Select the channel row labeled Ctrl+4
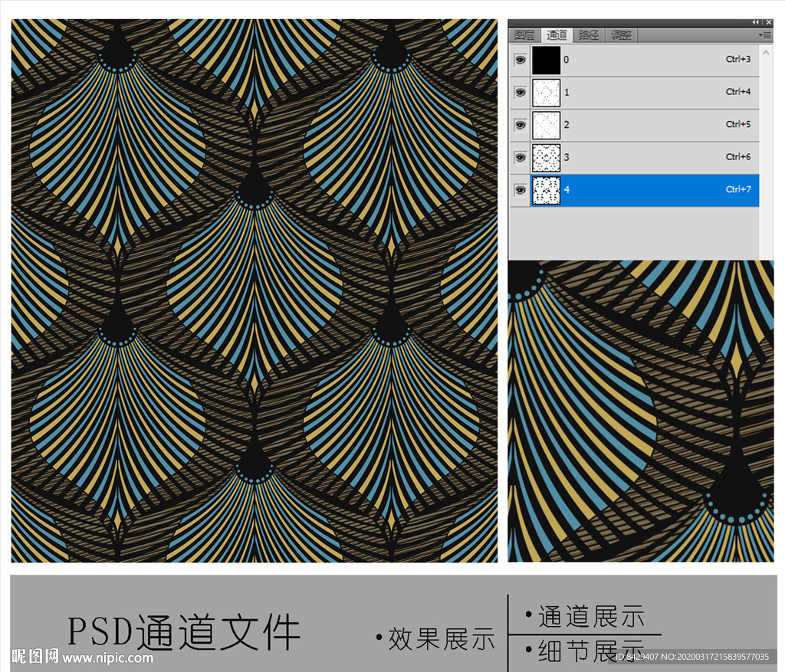The height and width of the screenshot is (672, 785). click(634, 93)
